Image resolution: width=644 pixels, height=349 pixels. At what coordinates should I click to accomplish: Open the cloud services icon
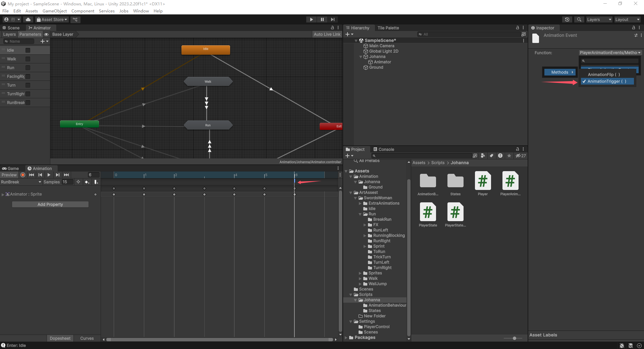(x=28, y=19)
